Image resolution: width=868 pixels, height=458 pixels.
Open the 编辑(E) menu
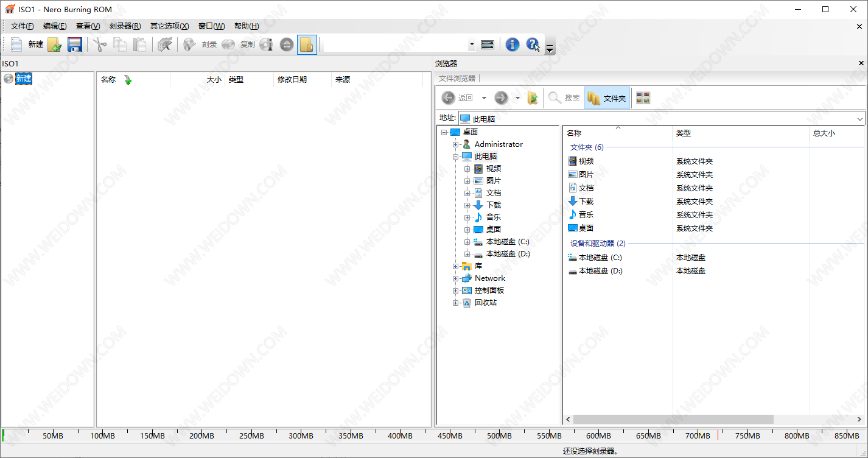tap(55, 26)
